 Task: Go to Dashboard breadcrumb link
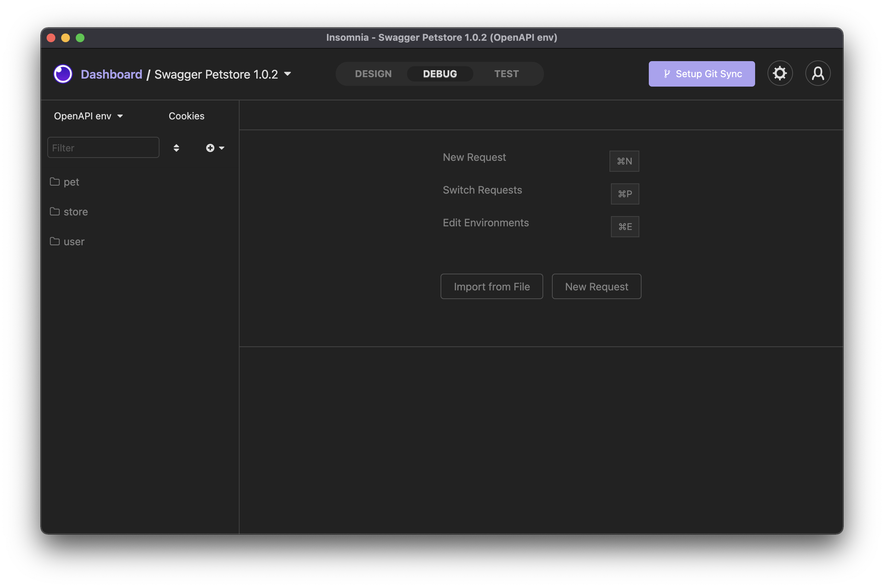coord(111,74)
